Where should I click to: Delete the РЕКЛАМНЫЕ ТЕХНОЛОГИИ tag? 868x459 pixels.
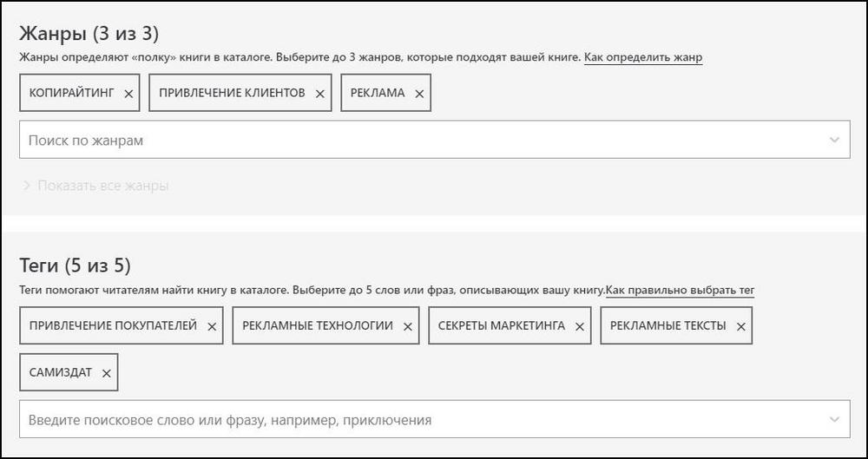point(407,326)
